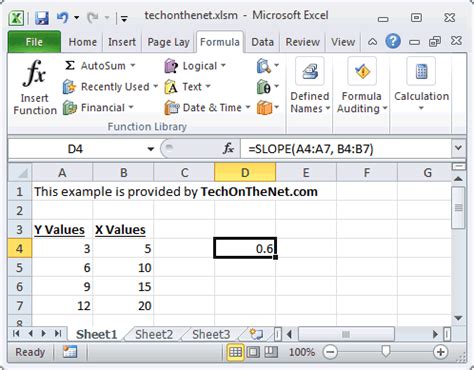474x370 pixels.
Task: Click the zoom slider handle
Action: click(x=386, y=351)
